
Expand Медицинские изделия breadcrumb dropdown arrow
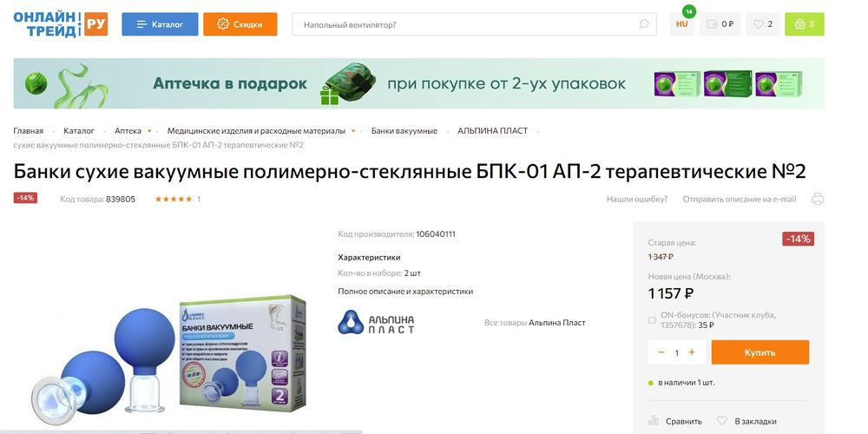pos(353,131)
